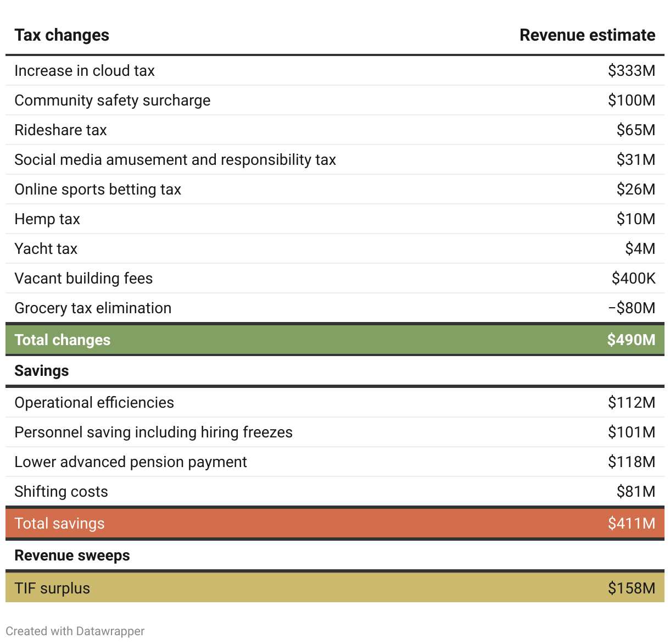This screenshot has height=644, width=670.
Task: Click the Lower advanced pension payment label
Action: point(131,462)
